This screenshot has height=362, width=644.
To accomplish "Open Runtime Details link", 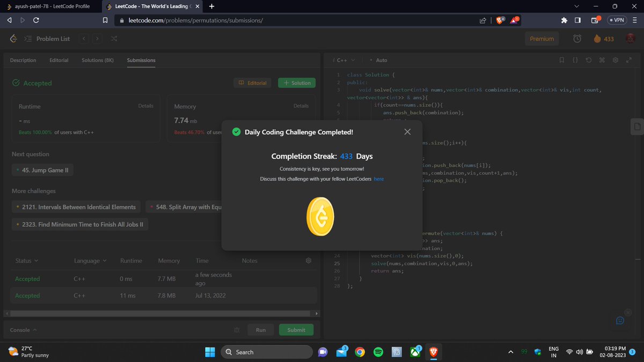I will [x=145, y=106].
